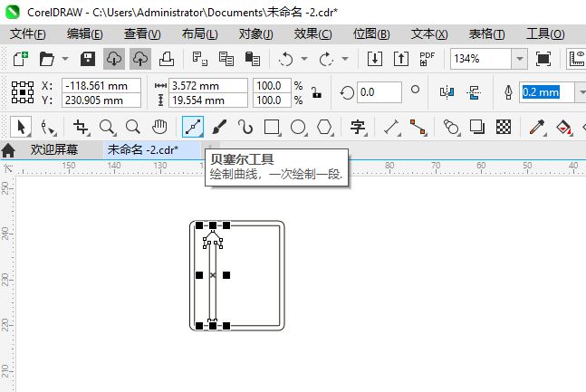Click the cloud upload icon
This screenshot has height=392, width=586.
tap(140, 59)
